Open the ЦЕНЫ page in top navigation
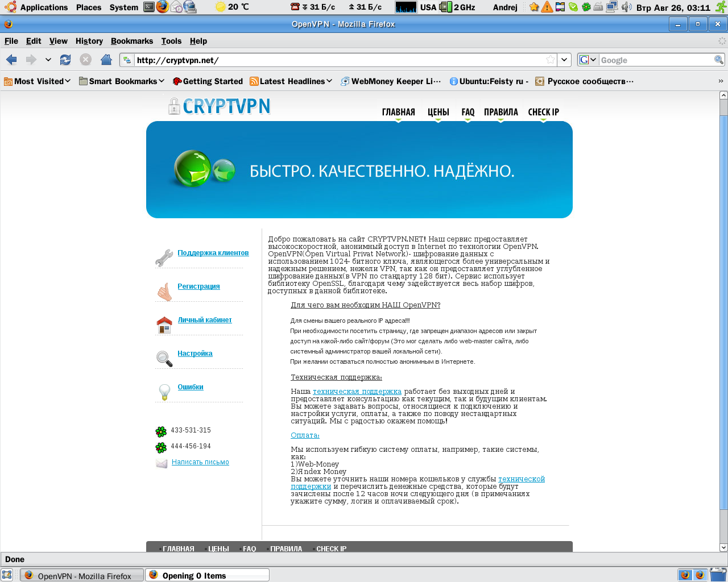Viewport: 728px width, 582px height. point(439,112)
